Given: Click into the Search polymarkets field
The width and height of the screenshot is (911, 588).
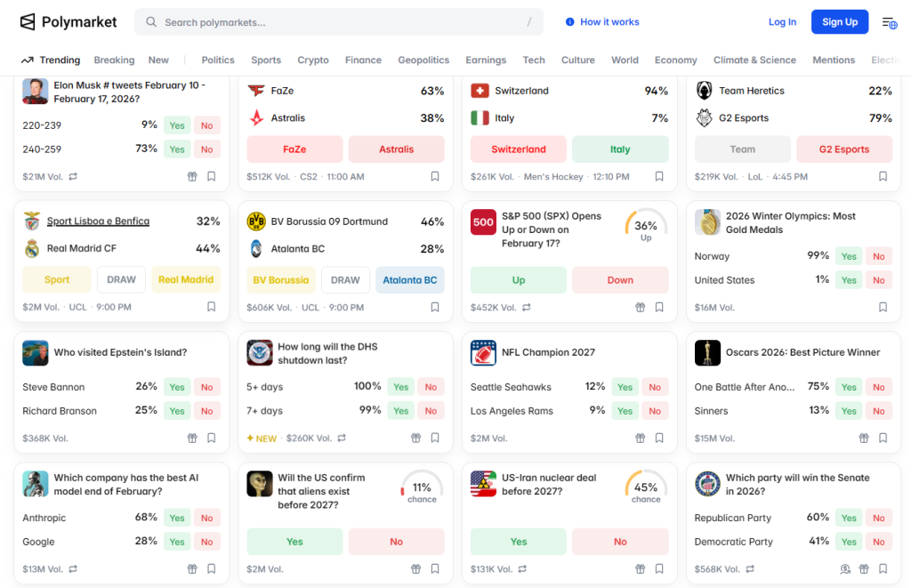Looking at the screenshot, I should click(x=339, y=22).
